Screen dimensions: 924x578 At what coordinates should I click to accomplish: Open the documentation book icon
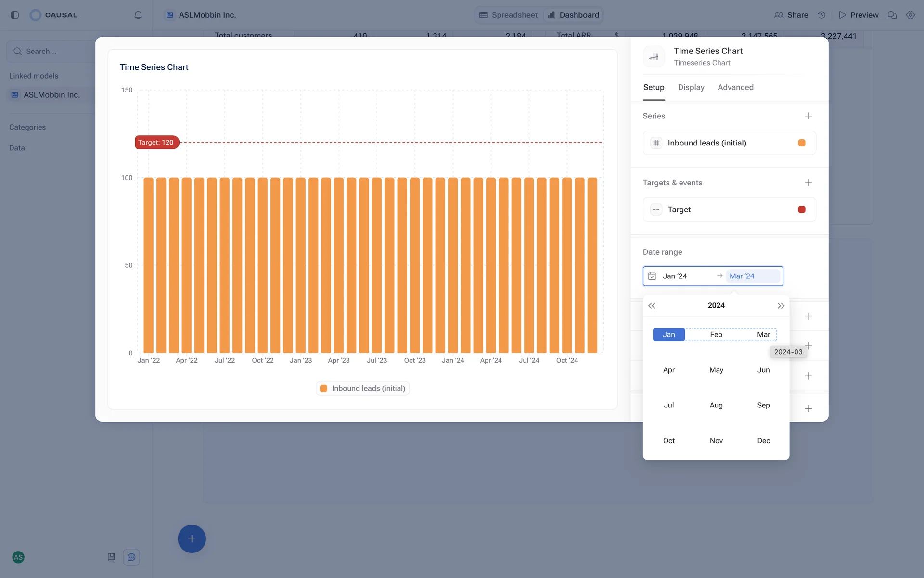click(x=111, y=557)
